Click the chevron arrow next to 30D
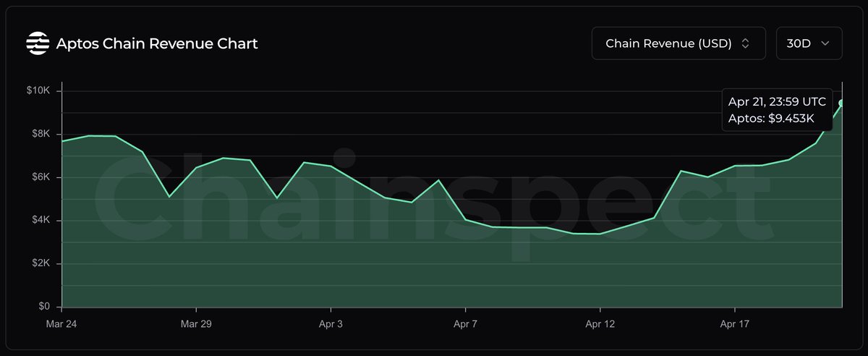868x356 pixels. [826, 44]
